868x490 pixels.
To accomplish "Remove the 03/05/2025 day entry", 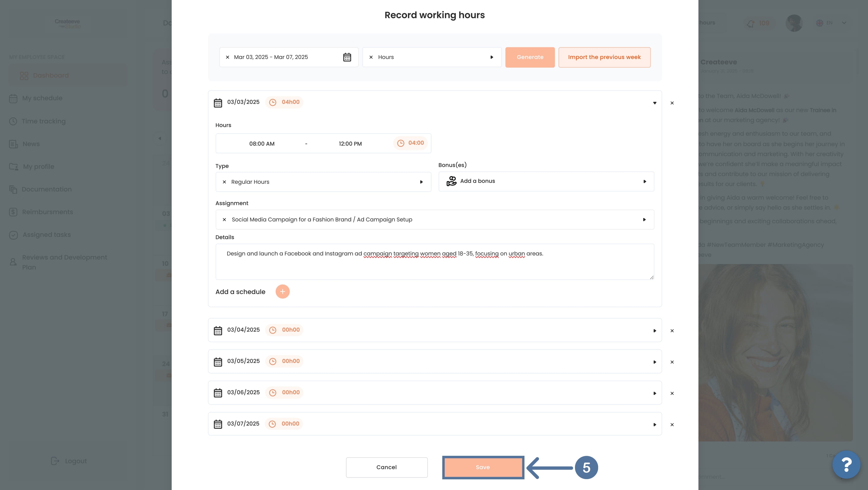I will click(x=672, y=362).
